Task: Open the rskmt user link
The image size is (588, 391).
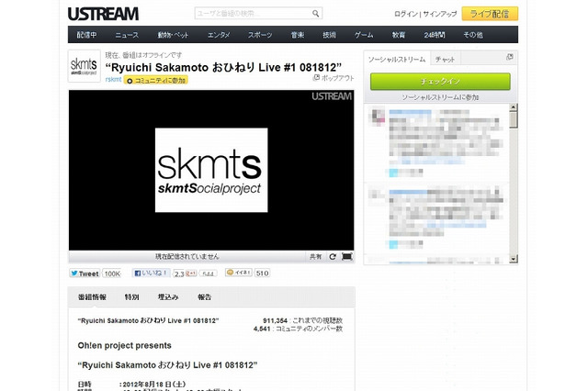Action: click(x=113, y=80)
